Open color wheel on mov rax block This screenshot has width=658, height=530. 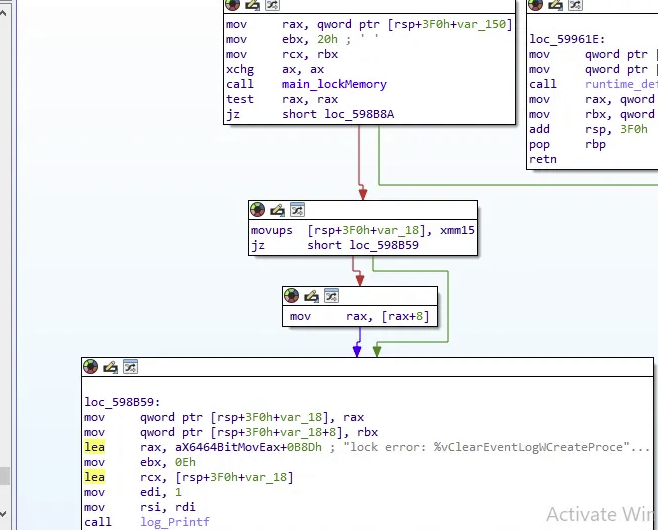point(292,295)
